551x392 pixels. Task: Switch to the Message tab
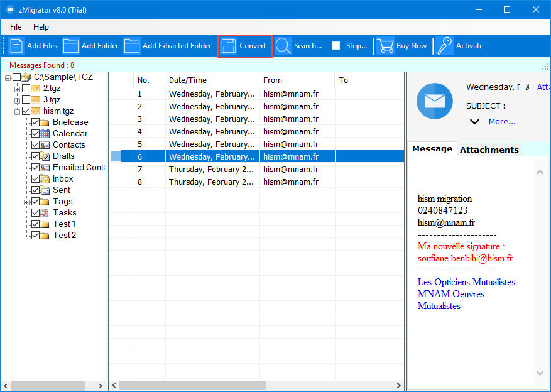click(432, 149)
